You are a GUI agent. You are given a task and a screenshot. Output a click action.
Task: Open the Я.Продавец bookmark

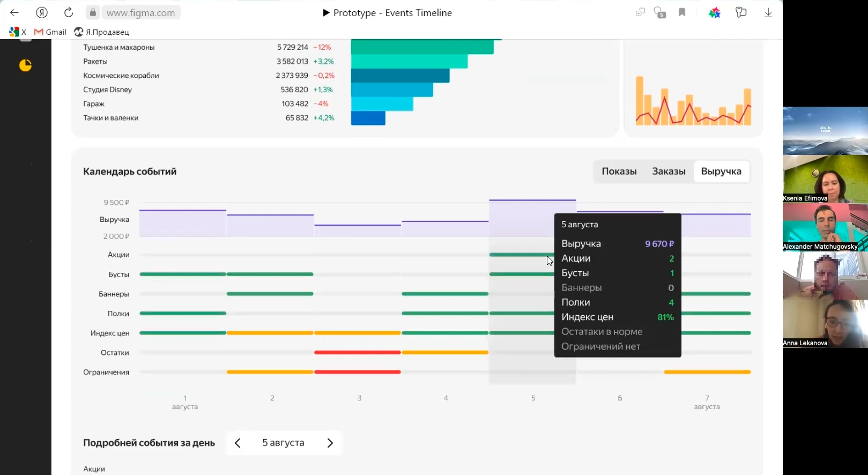pyautogui.click(x=102, y=32)
